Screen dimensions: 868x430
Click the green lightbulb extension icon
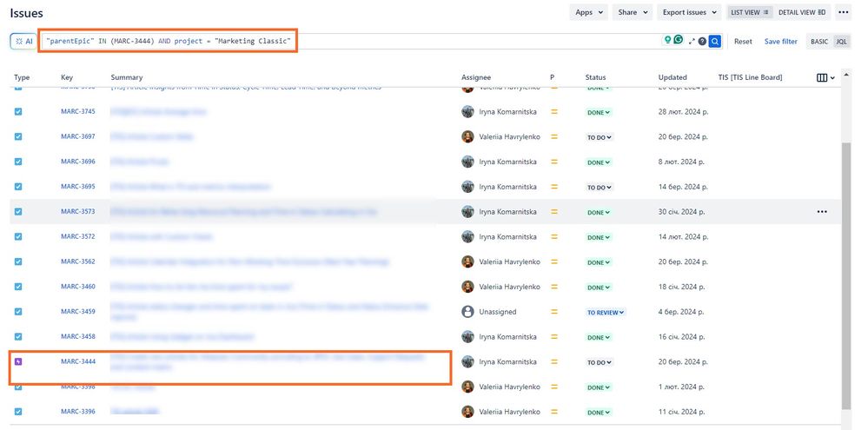667,40
